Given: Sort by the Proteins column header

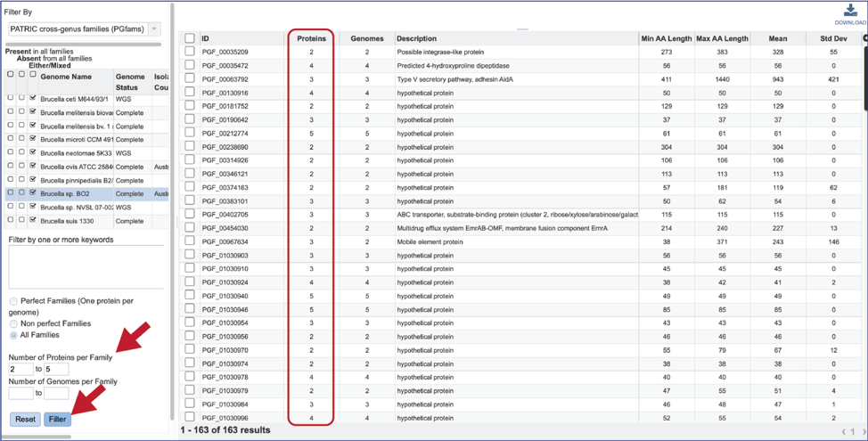Looking at the screenshot, I should click(x=311, y=39).
